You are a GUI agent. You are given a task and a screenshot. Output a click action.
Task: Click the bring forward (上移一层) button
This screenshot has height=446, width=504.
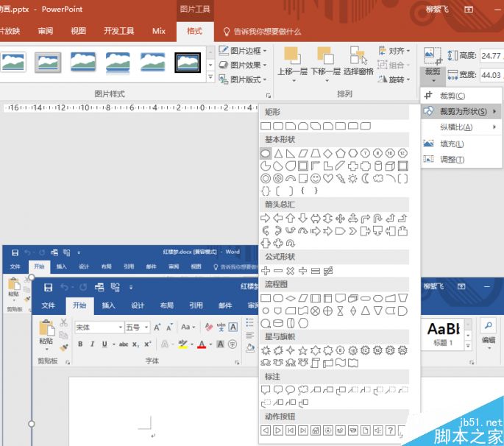coord(292,63)
